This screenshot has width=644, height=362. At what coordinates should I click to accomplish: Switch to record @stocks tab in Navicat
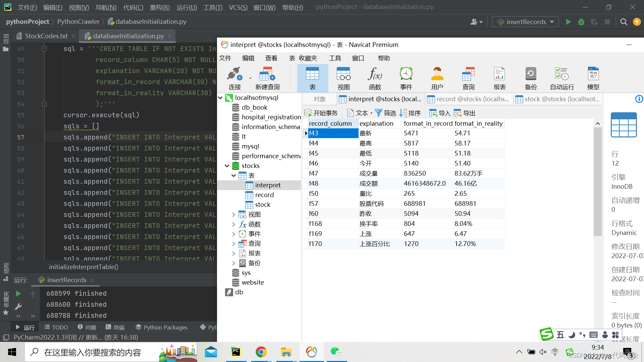[x=469, y=99]
